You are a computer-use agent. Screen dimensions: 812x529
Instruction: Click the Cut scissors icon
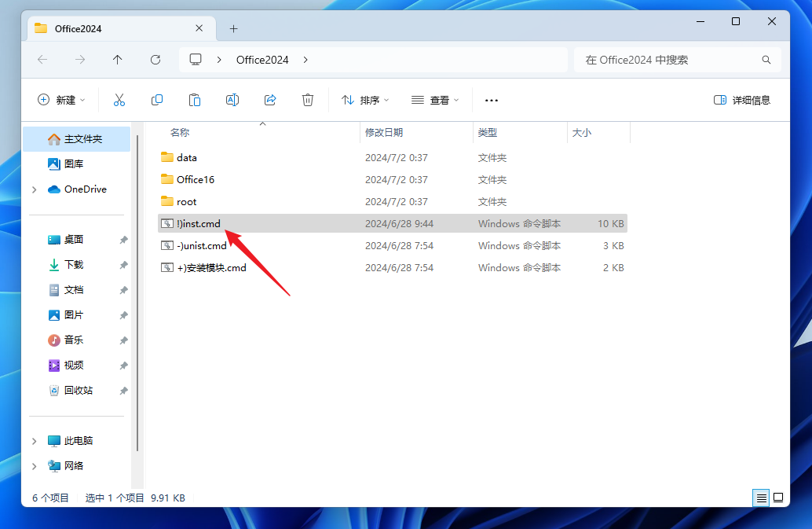coord(119,100)
